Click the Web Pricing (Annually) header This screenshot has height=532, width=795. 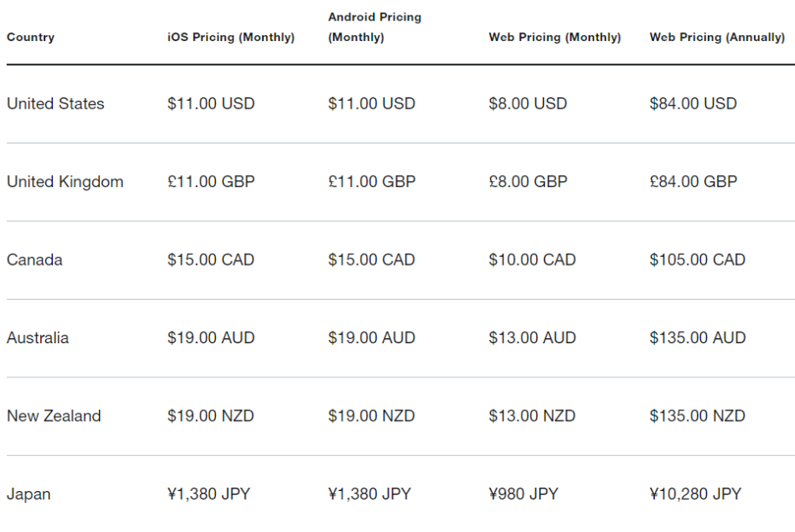click(717, 37)
